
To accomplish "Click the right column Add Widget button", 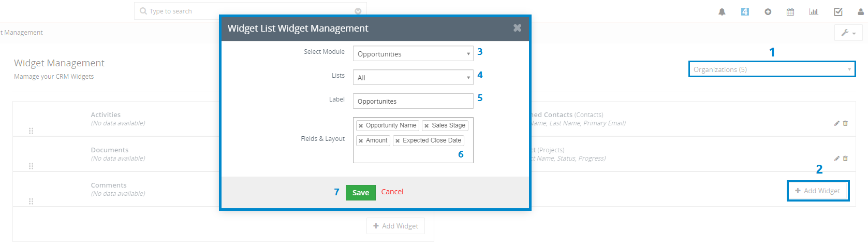I will pyautogui.click(x=818, y=191).
